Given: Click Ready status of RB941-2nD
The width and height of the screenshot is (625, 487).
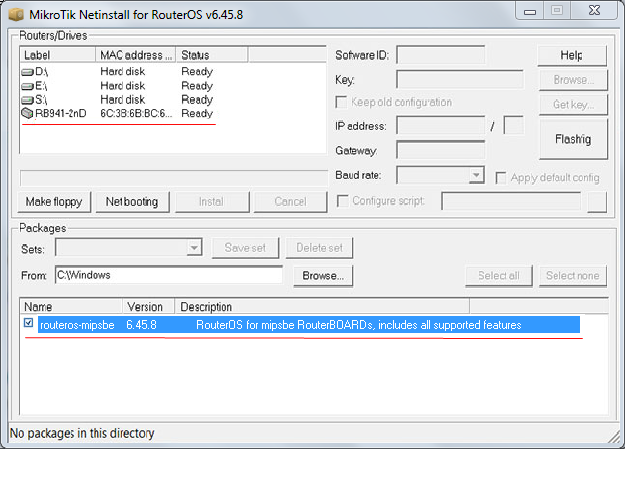Looking at the screenshot, I should click(197, 114).
